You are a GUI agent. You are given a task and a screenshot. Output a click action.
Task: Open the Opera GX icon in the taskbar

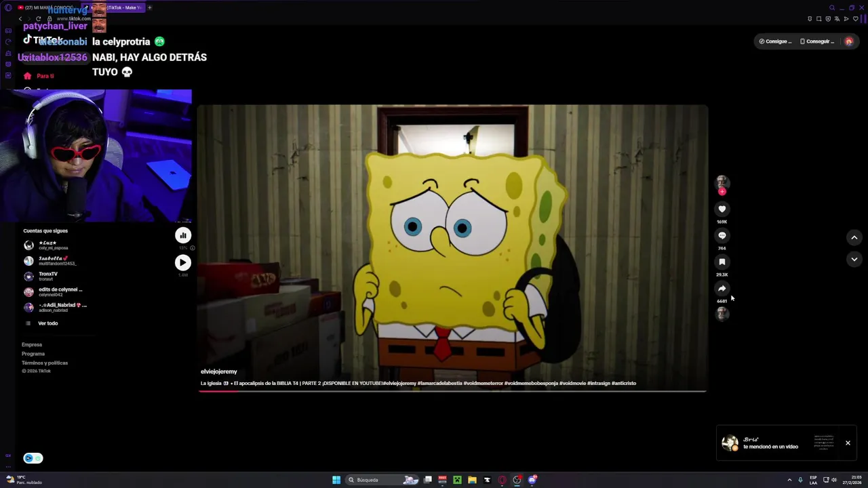pyautogui.click(x=502, y=480)
